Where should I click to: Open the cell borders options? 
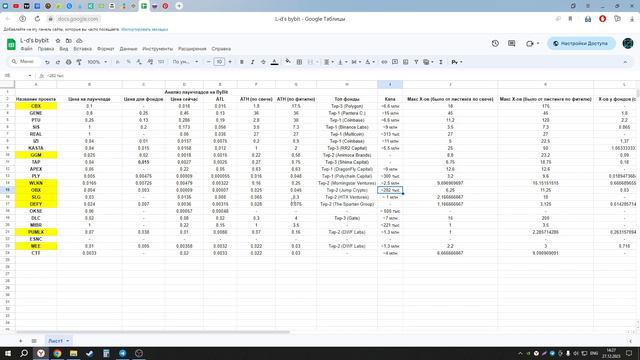click(x=299, y=62)
